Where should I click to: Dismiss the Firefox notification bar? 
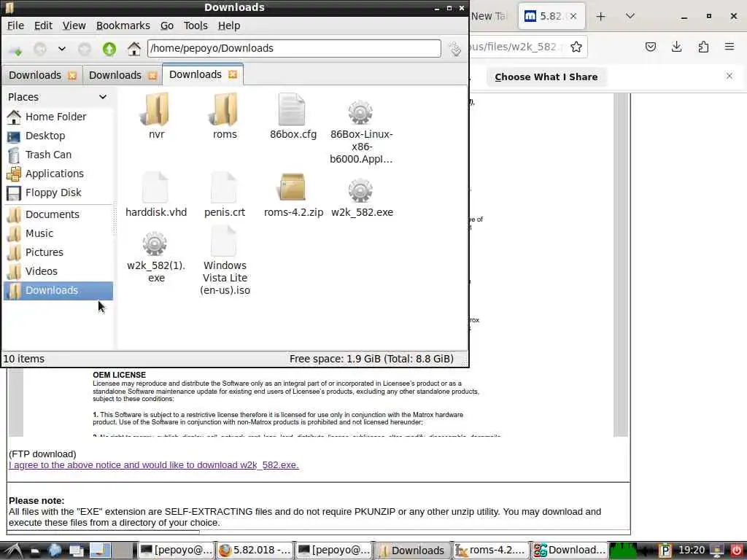click(729, 76)
